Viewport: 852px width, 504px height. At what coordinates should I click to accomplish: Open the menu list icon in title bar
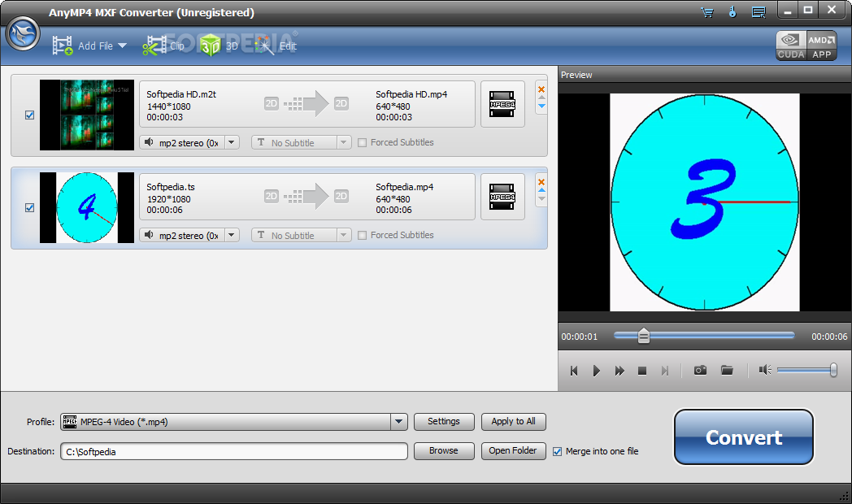(759, 12)
